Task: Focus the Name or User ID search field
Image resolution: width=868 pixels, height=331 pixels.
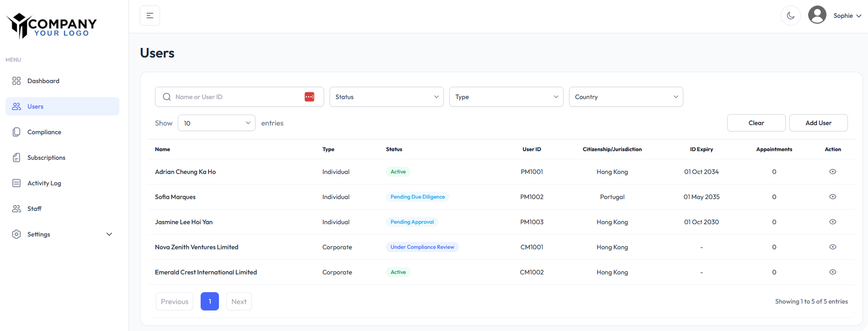Action: tap(240, 97)
